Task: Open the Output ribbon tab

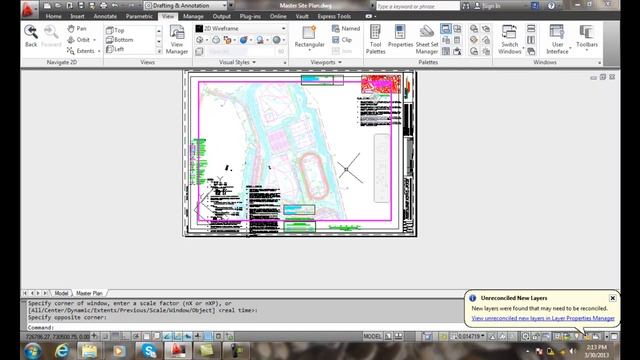Action: (x=222, y=16)
